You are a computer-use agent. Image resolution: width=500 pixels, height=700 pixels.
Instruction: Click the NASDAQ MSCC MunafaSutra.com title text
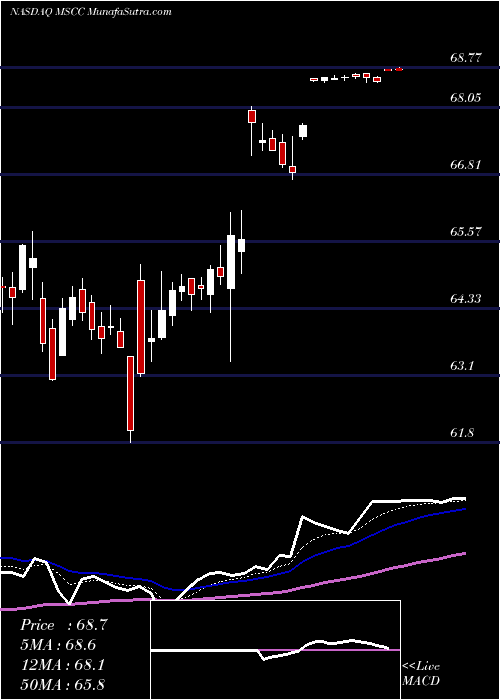(x=91, y=12)
